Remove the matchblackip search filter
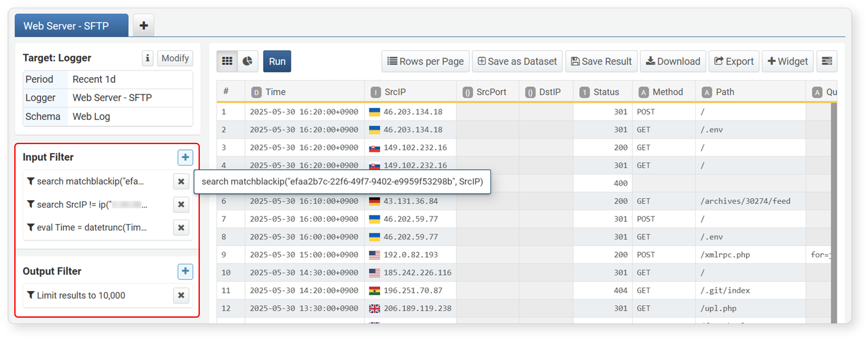The height and width of the screenshot is (340, 868). (x=181, y=181)
